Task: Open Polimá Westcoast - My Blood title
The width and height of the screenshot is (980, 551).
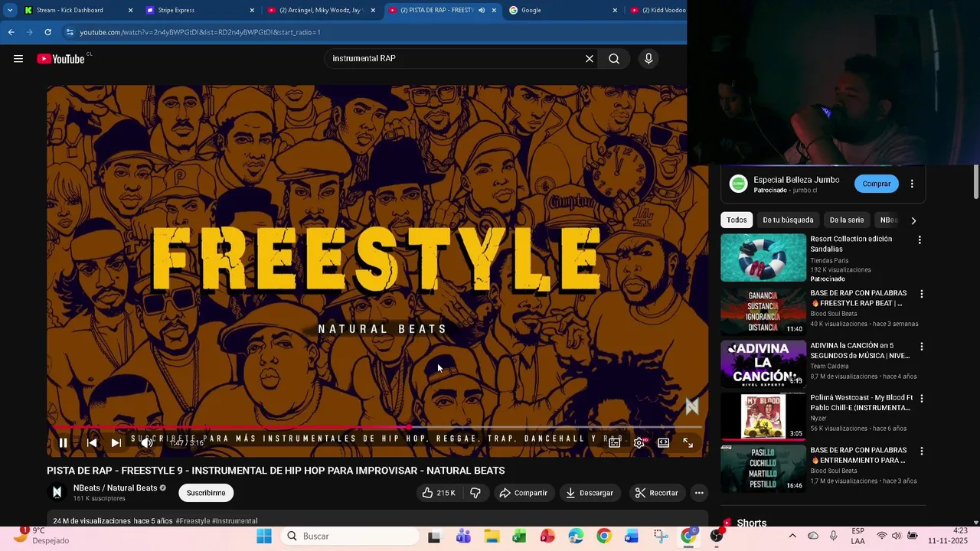Action: coord(861,403)
